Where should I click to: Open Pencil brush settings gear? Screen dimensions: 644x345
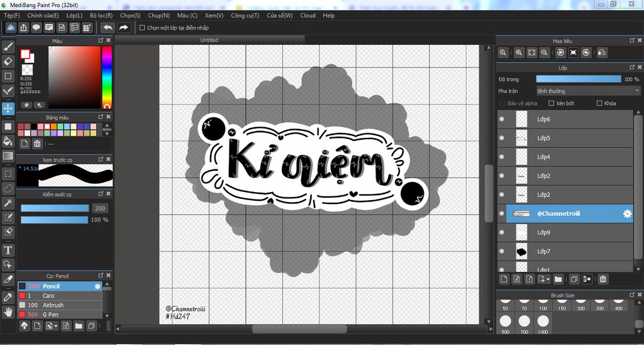point(97,286)
